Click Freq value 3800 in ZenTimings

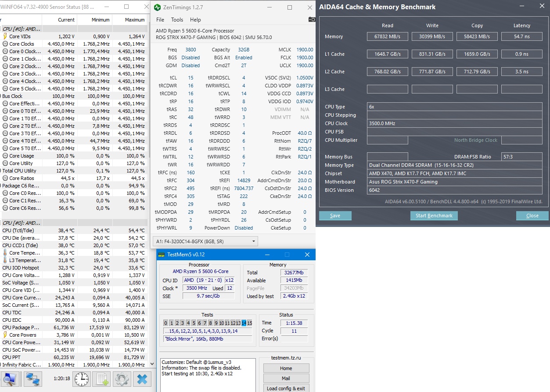pos(191,50)
